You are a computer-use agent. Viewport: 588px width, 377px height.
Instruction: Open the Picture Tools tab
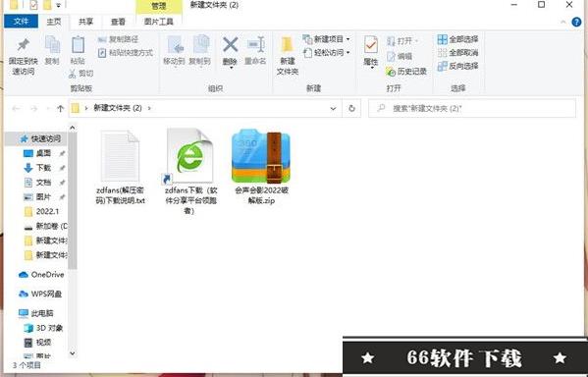tap(159, 22)
